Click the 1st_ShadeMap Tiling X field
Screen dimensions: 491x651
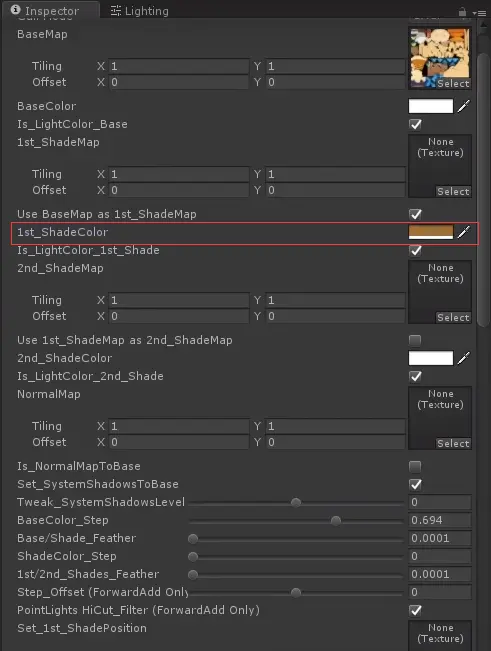[179, 174]
